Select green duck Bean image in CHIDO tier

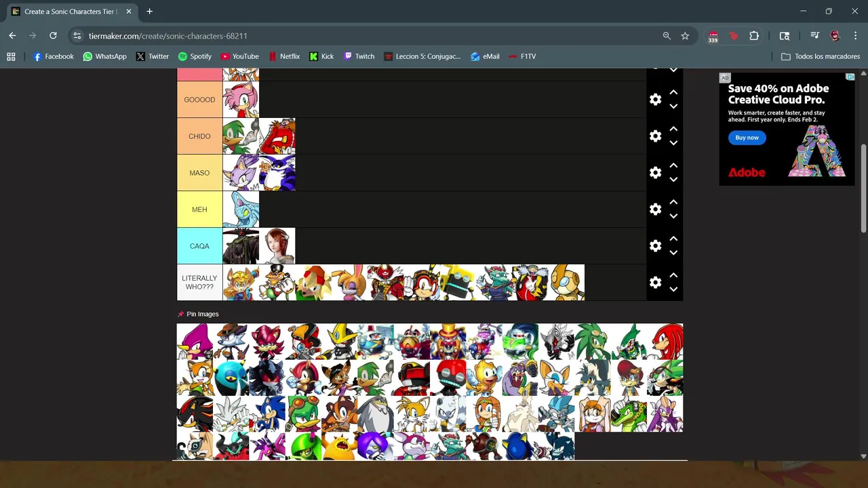click(241, 136)
